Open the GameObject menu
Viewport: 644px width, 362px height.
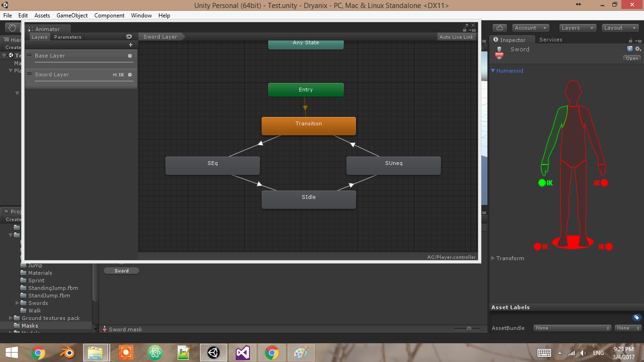(x=72, y=15)
